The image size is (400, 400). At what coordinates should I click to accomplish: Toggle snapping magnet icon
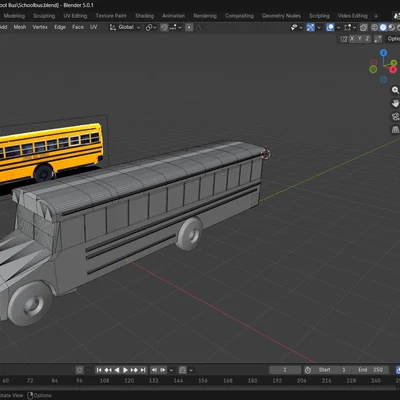click(x=164, y=27)
